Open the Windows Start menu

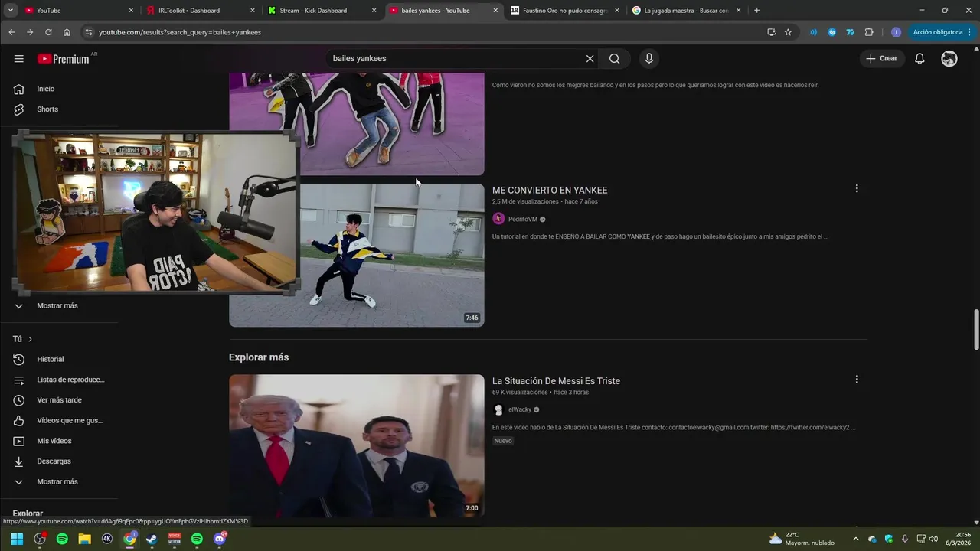click(17, 539)
